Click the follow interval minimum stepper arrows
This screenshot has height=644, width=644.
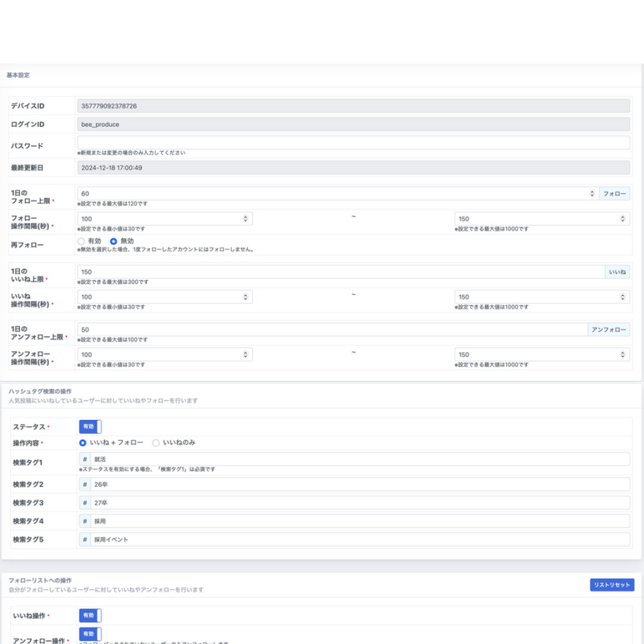pyautogui.click(x=245, y=219)
